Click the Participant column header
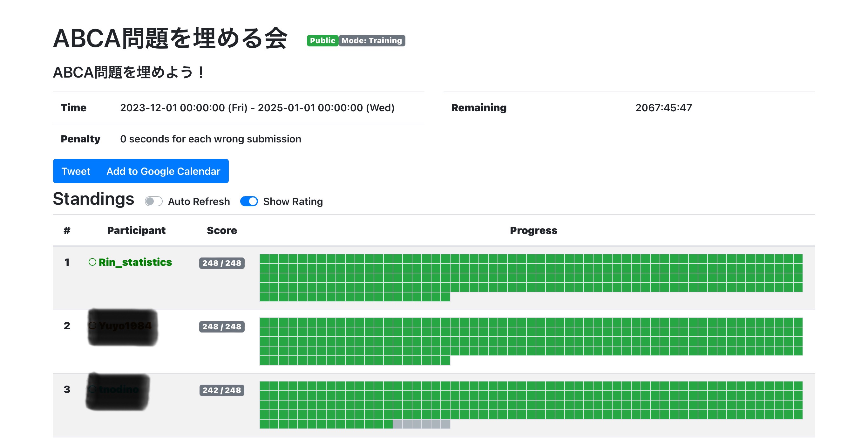 (x=136, y=230)
